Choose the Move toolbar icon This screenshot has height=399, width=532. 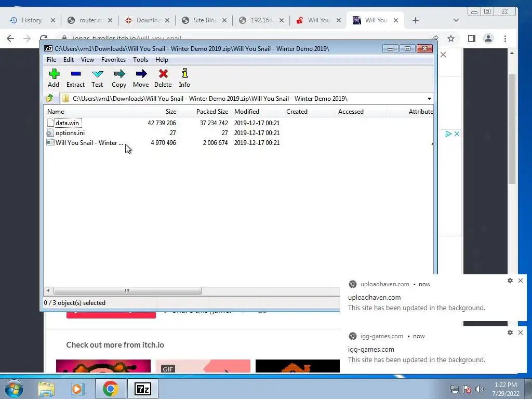(x=141, y=78)
